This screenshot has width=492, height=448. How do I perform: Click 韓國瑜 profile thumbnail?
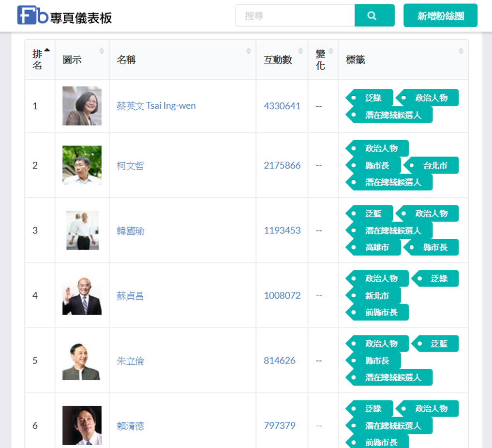tap(83, 230)
